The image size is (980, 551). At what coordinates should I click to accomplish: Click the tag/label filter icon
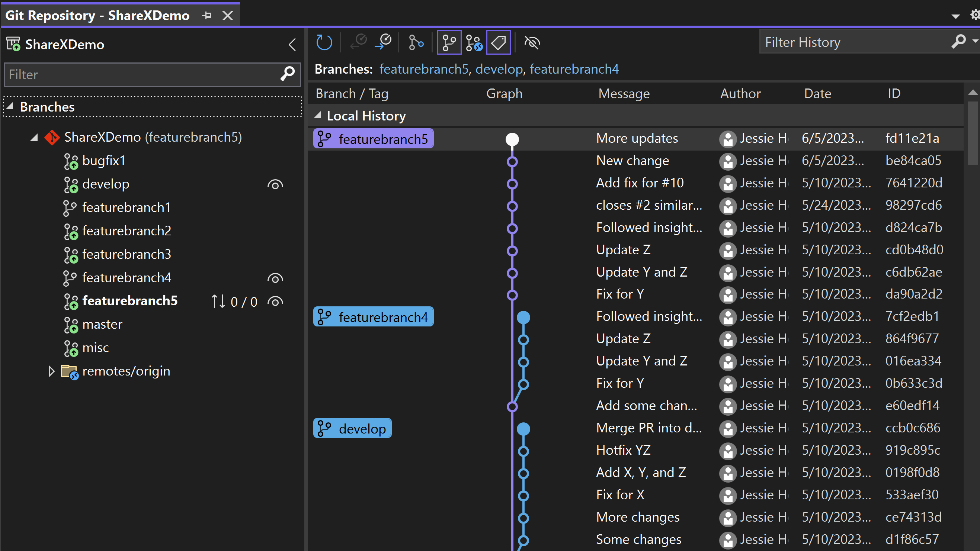click(498, 42)
